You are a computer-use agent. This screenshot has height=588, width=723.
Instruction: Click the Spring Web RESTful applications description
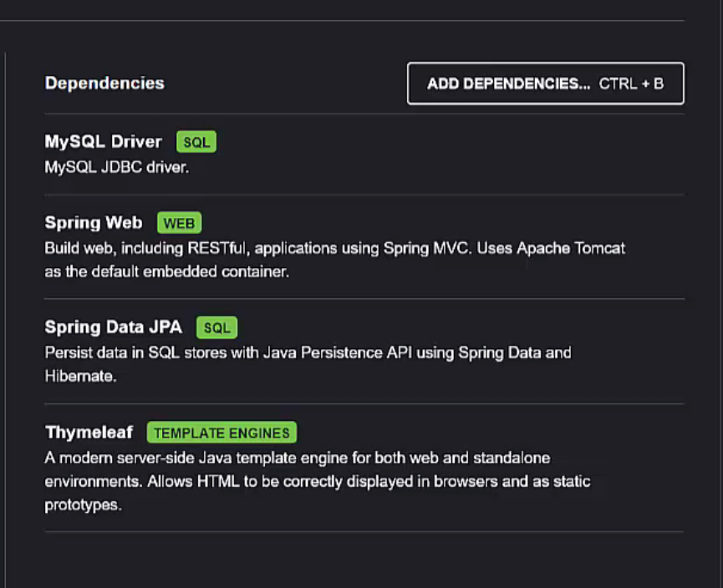pos(335,249)
